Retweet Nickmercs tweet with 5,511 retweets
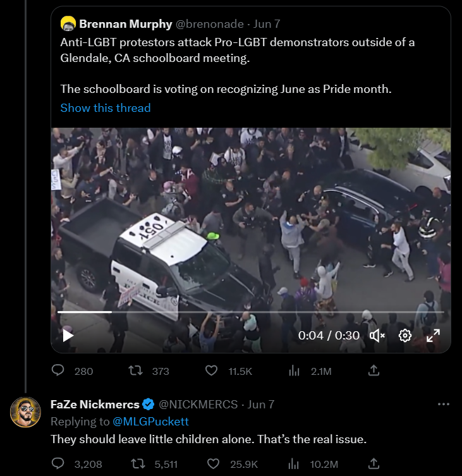The image size is (462, 476). (x=135, y=464)
